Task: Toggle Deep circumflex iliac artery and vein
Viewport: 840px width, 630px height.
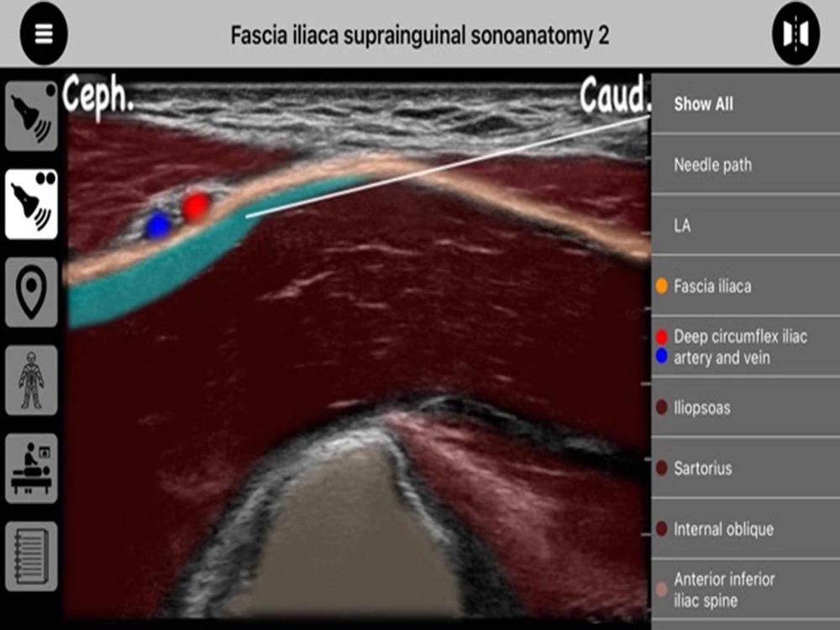Action: (x=746, y=347)
